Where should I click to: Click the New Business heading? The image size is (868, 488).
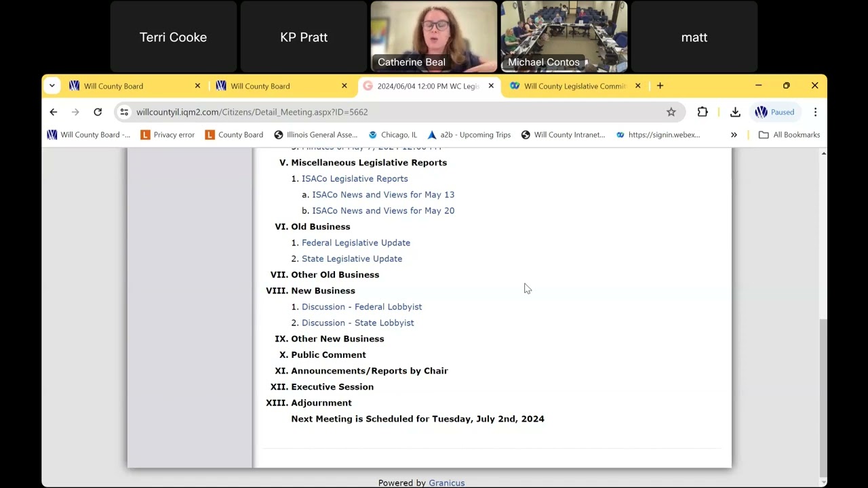(323, 291)
